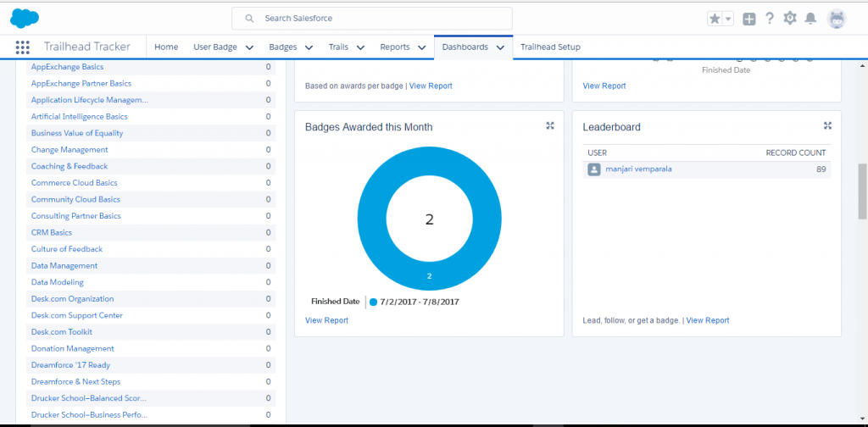Open Community Cloud Basics link

coord(75,200)
